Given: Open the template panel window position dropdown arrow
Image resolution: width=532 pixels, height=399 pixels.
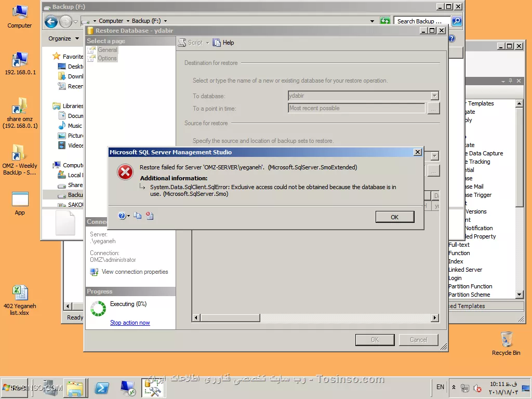Looking at the screenshot, I should tap(503, 81).
